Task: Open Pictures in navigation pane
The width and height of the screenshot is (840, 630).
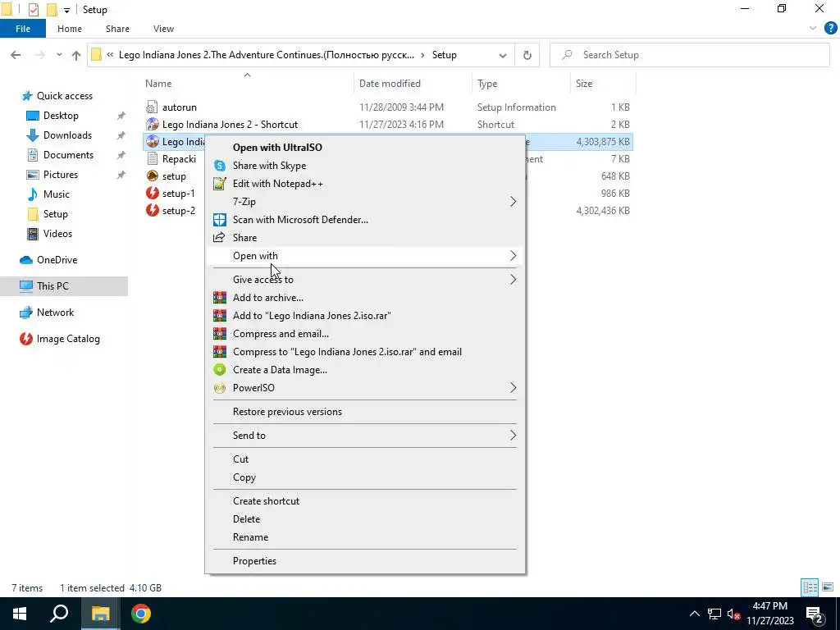Action: [x=60, y=175]
